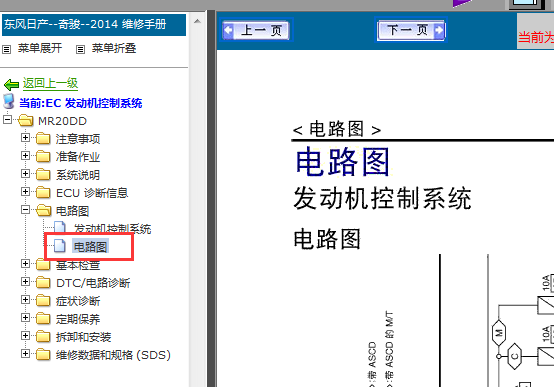Click the computer icon beside 当前:EC
This screenshot has width=554, height=387.
click(9, 101)
